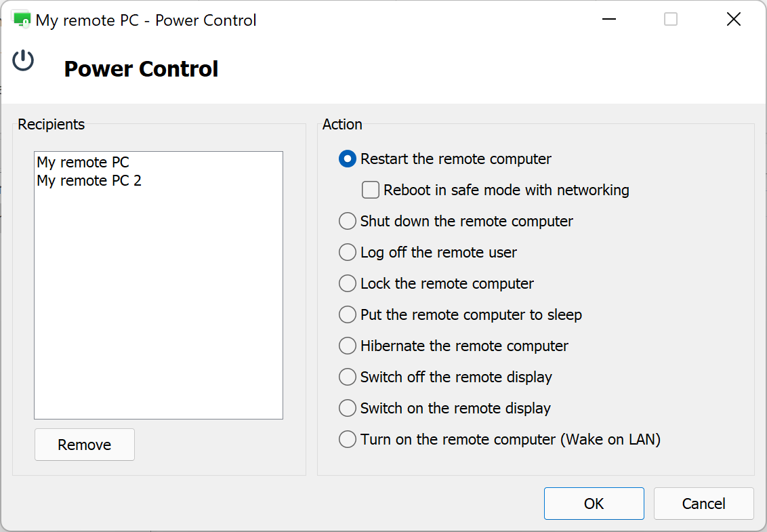767x532 pixels.
Task: Confirm with the OK button
Action: point(594,504)
